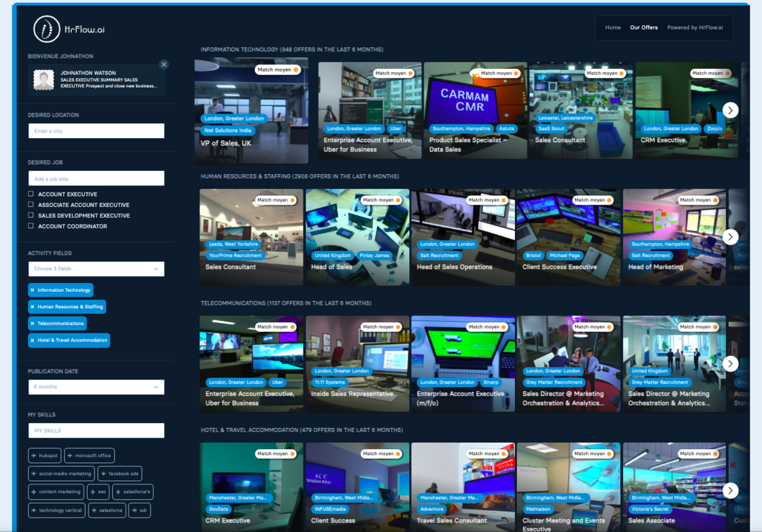Add the hubspot skill using its plus icon
The width and height of the screenshot is (762, 532).
[35, 455]
